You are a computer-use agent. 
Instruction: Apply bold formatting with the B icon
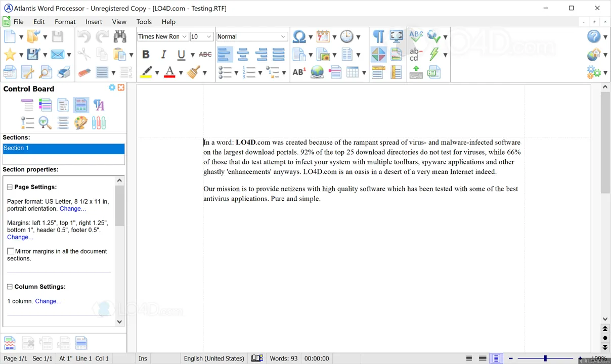[146, 55]
